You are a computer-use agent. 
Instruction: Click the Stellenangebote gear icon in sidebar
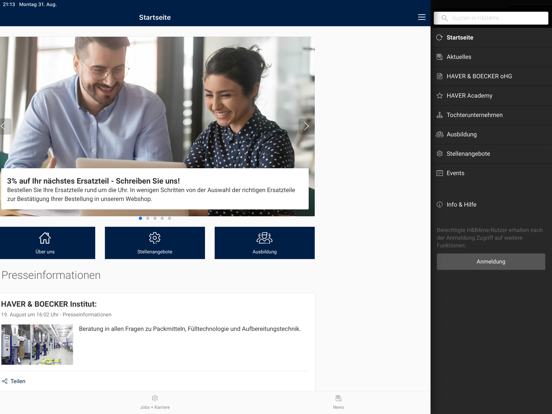click(x=439, y=154)
